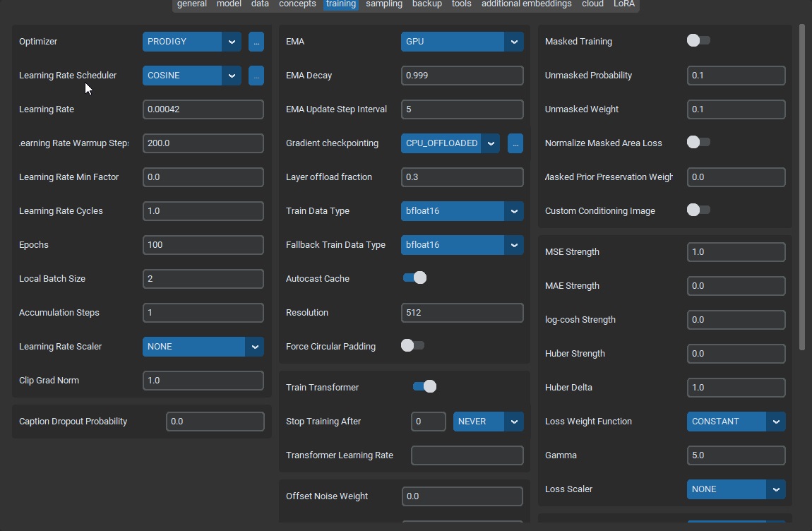
Task: Open the additional embeddings tab
Action: coord(526,4)
